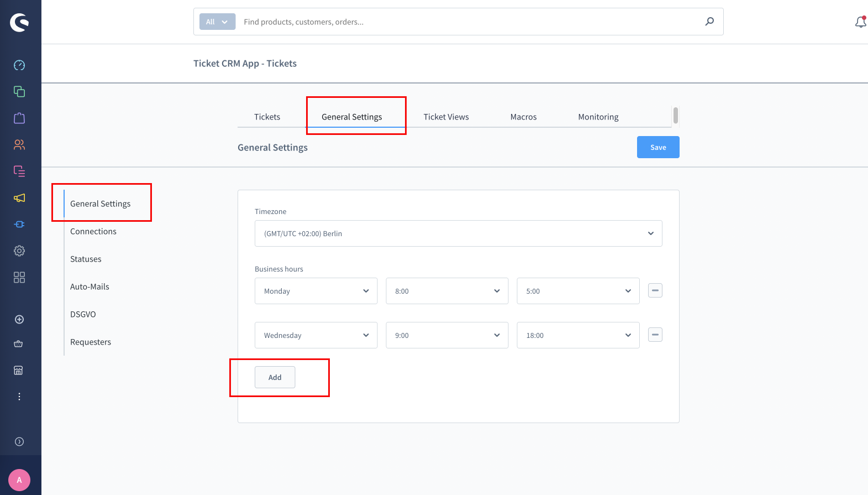
Task: Open the 18:00 end time dropdown
Action: coord(578,335)
